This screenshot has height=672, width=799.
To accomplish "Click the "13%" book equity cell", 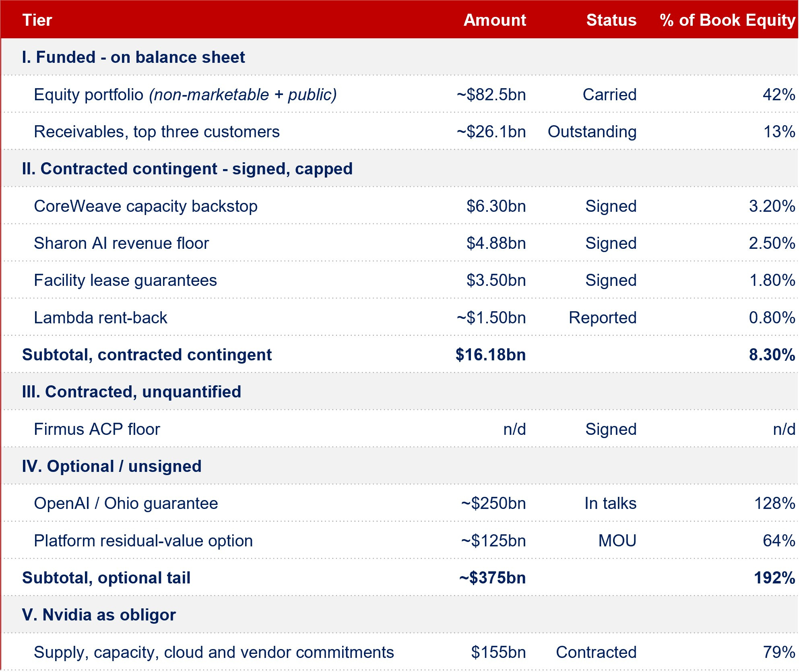I will 779,132.
